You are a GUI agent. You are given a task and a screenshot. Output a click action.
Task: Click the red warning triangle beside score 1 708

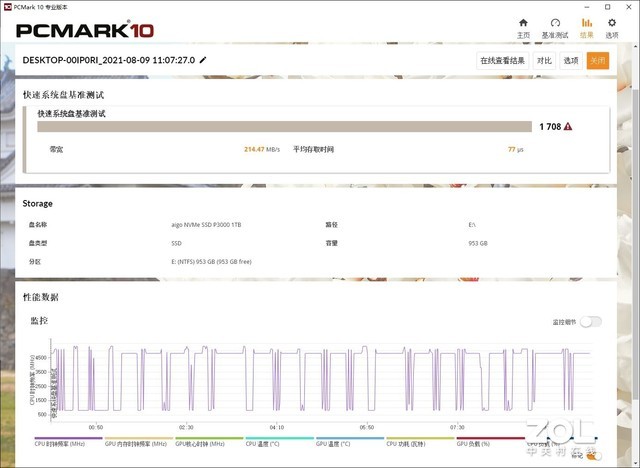(x=568, y=126)
